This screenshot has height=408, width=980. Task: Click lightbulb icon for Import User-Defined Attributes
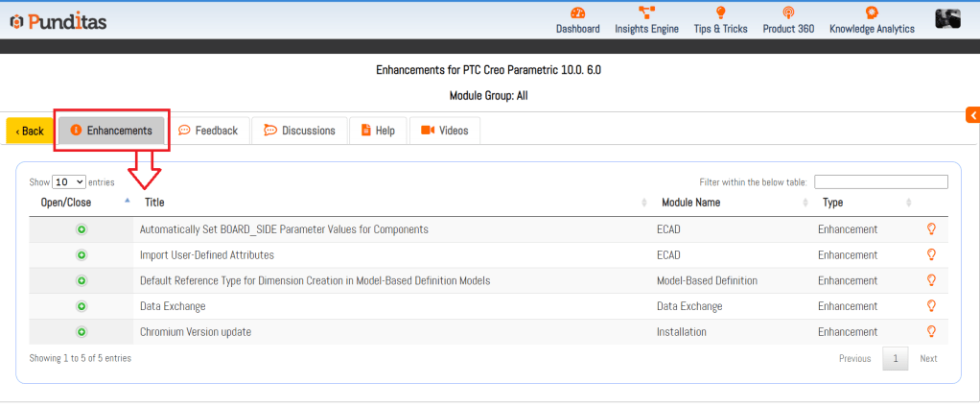(x=929, y=255)
